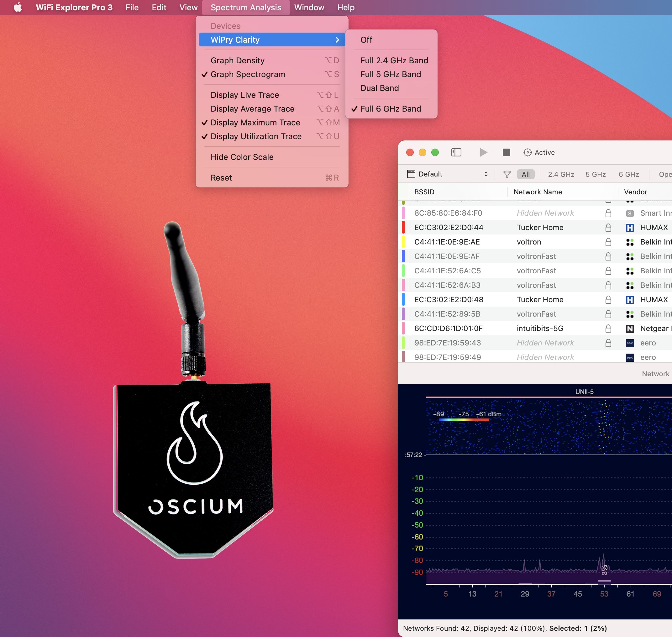Select voltronFast C4:41:1E:0E:9E:AF row
Image resolution: width=672 pixels, height=637 pixels.
coord(535,257)
